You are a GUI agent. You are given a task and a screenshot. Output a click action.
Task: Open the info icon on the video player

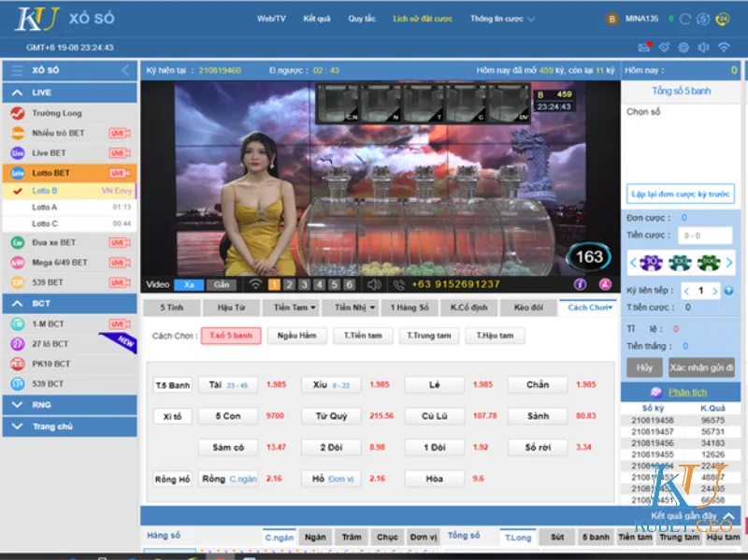coord(580,282)
